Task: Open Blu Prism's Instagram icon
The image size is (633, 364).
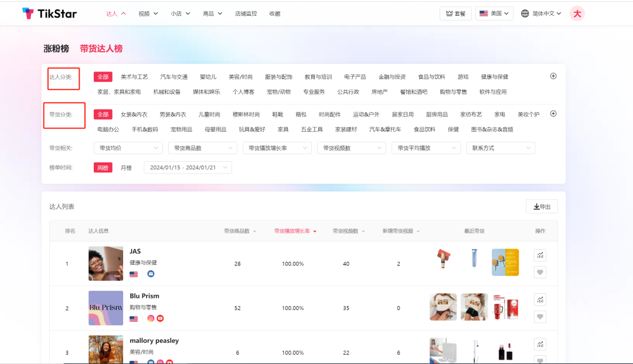Action: (150, 319)
